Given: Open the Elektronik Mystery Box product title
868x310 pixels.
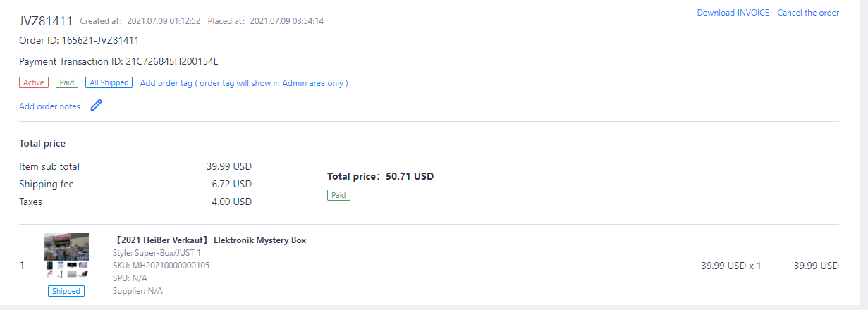Looking at the screenshot, I should point(210,240).
